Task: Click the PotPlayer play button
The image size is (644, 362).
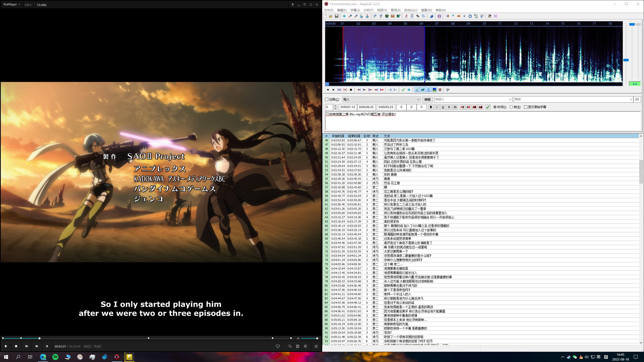Action: click(x=6, y=346)
